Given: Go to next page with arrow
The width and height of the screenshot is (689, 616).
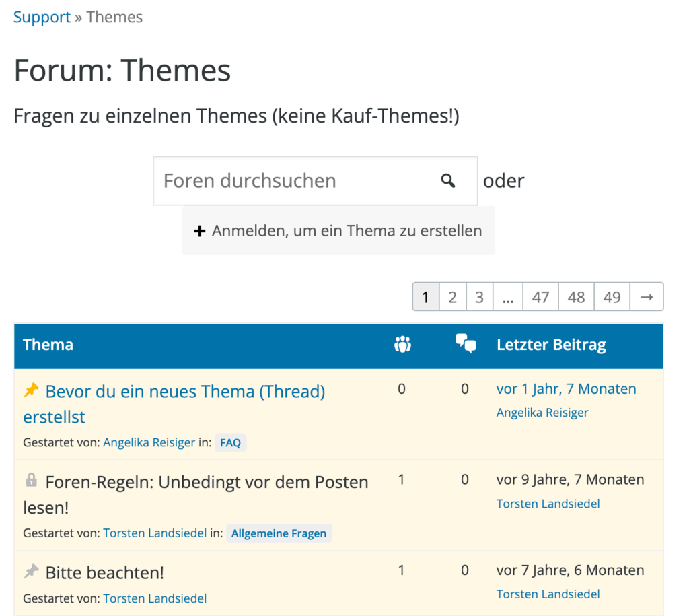Looking at the screenshot, I should [647, 297].
